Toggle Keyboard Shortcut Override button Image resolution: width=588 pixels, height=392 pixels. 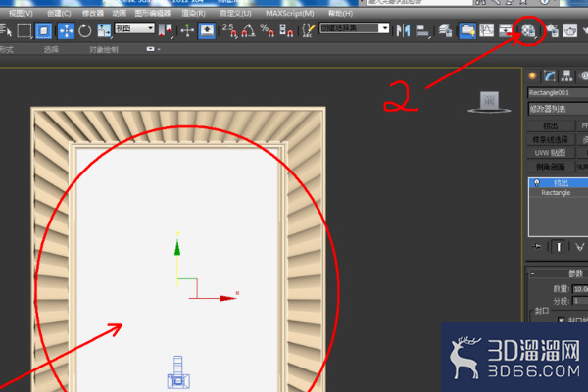207,30
